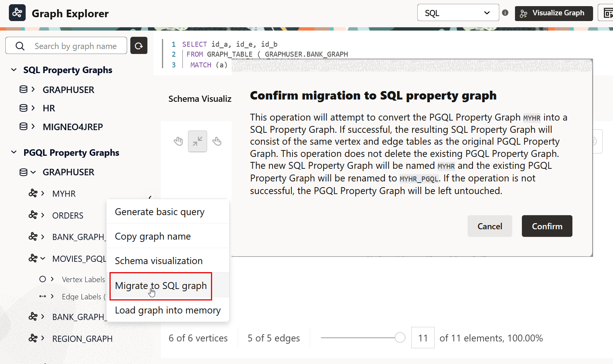Click the right hand pointer-mode icon

pos(217,141)
